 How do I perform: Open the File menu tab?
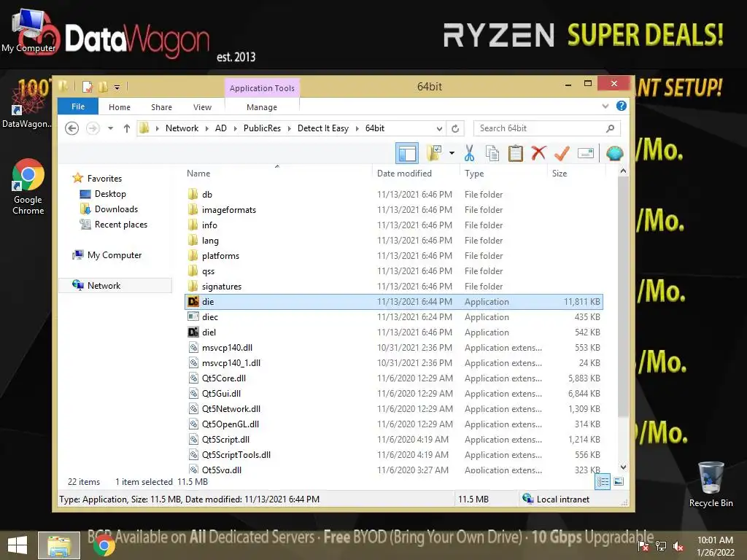[x=78, y=106]
